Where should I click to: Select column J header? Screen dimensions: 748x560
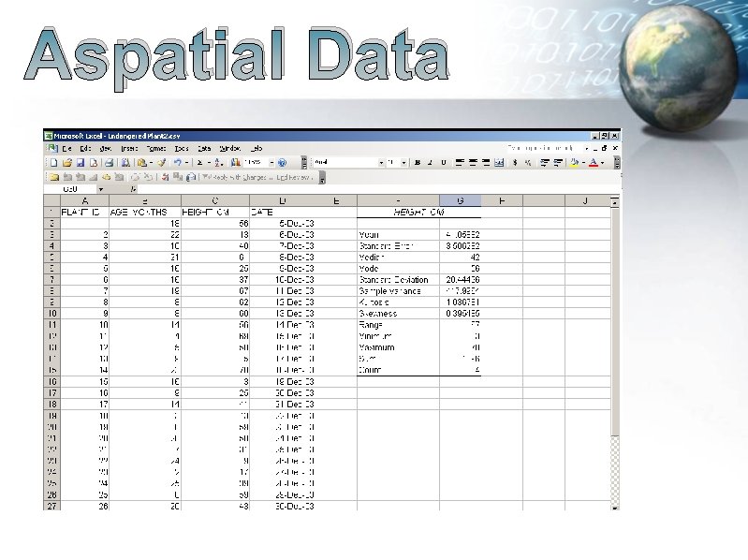coord(585,200)
